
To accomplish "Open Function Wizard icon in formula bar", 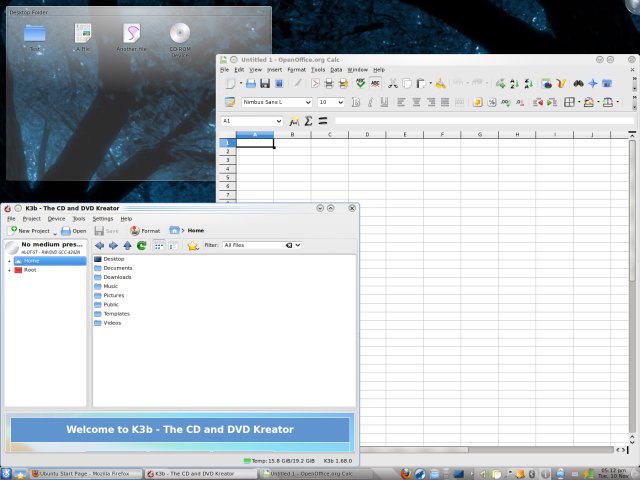I will click(294, 121).
